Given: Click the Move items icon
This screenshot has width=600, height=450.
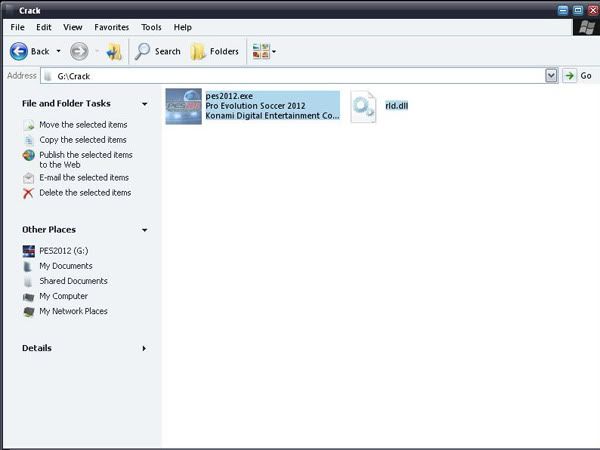Looking at the screenshot, I should 29,125.
